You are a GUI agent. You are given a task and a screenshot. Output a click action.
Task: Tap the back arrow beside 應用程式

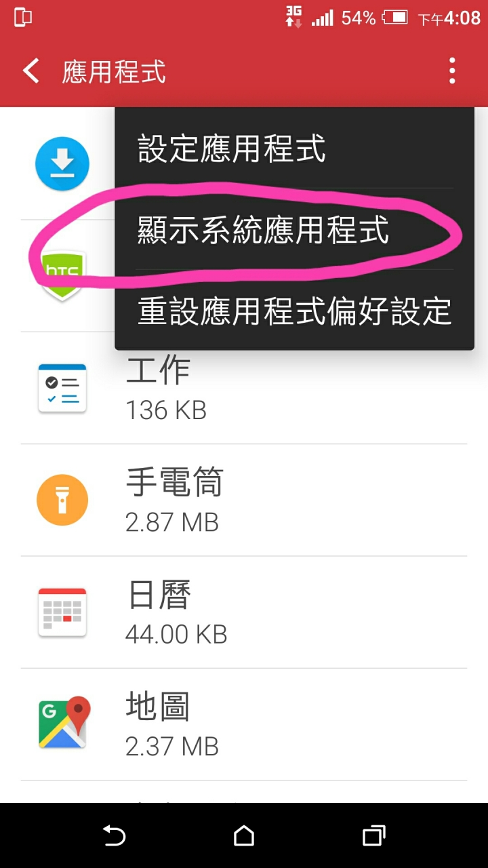click(x=31, y=71)
